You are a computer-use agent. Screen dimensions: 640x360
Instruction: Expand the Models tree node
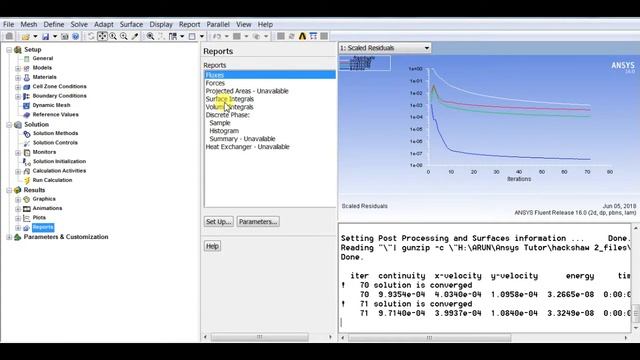pos(18,68)
